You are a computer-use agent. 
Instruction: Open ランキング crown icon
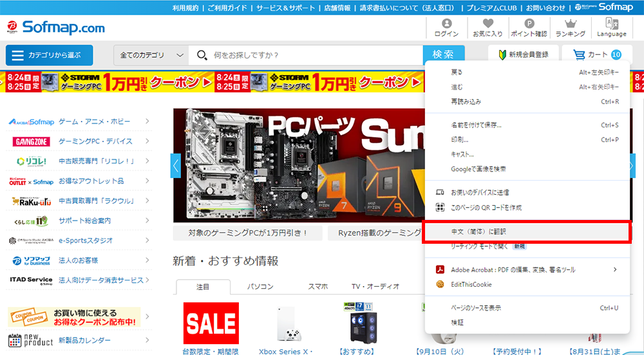pos(571,23)
